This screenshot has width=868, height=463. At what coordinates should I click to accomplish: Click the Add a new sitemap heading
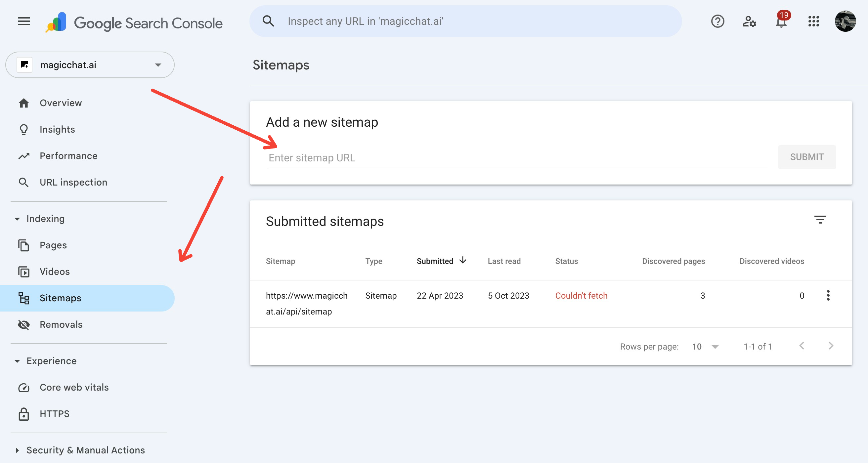pos(322,122)
